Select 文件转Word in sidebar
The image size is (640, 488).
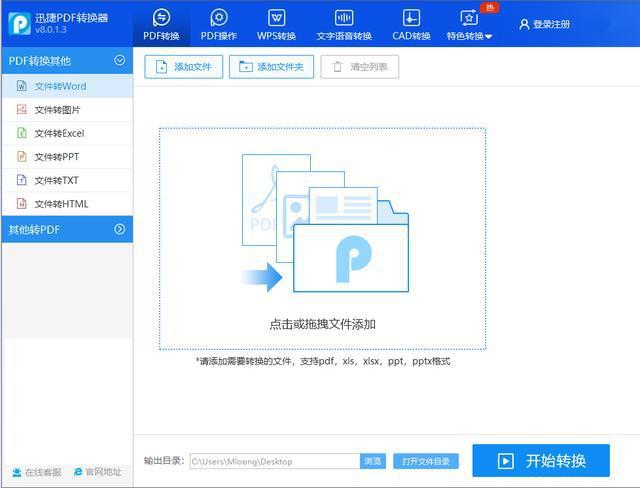(67, 86)
